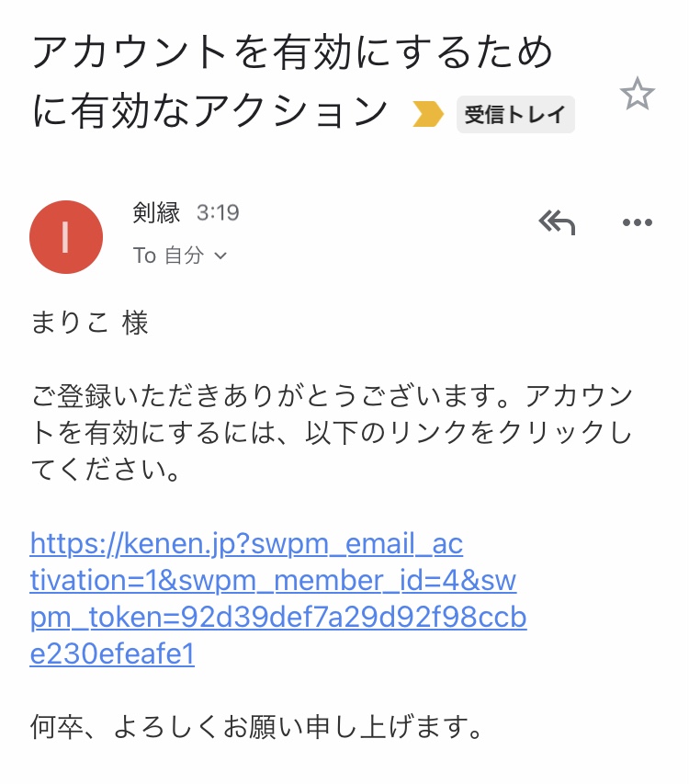Expand recipient details chevron beside 自分
Viewport: 689px width, 784px height.
pos(220,256)
